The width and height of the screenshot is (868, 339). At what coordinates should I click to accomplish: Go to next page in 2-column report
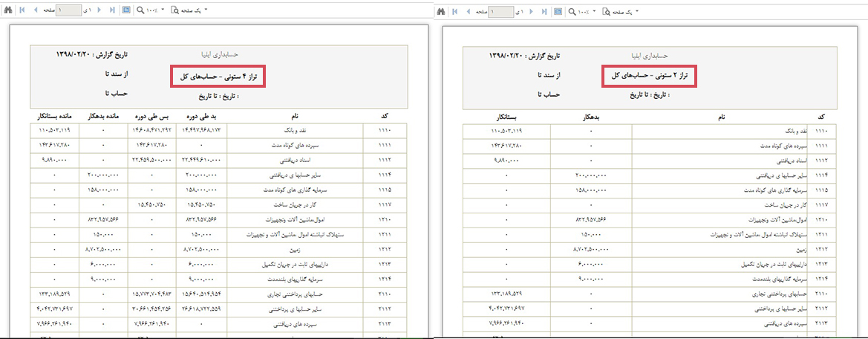coord(532,10)
